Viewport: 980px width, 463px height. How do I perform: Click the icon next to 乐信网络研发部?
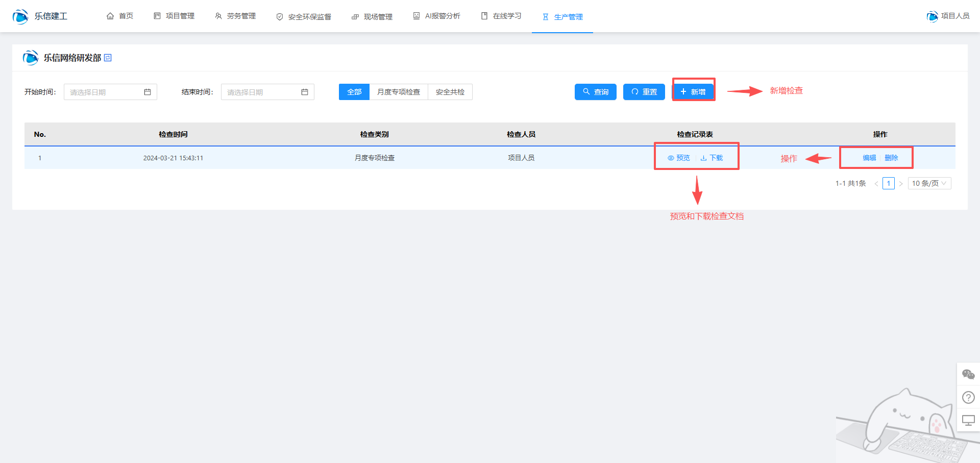point(108,58)
